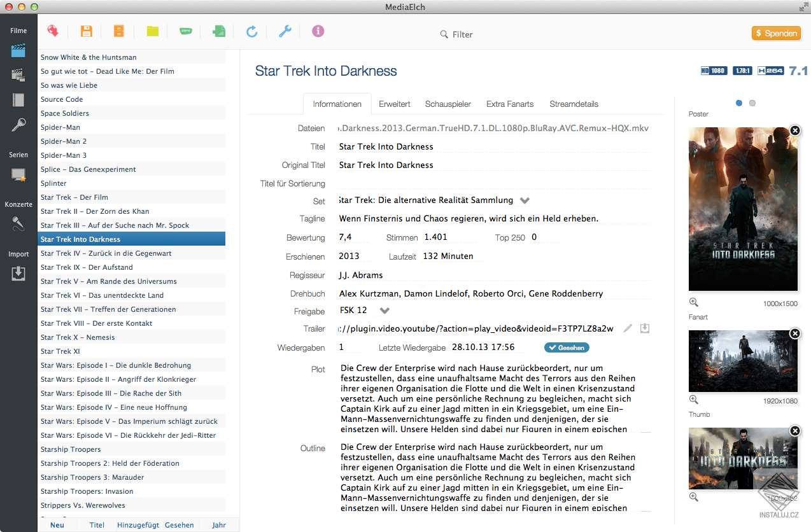Click the search/scrape globe toolbar icon

pos(53,31)
